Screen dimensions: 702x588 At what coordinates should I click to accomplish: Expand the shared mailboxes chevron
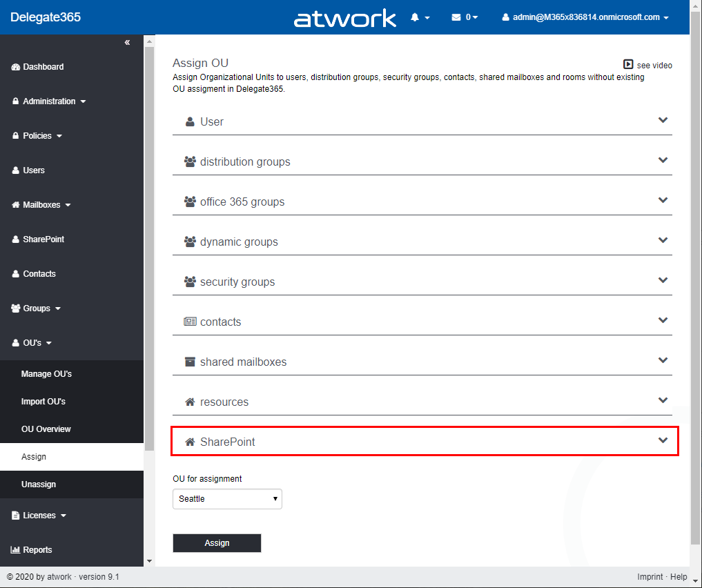[663, 360]
